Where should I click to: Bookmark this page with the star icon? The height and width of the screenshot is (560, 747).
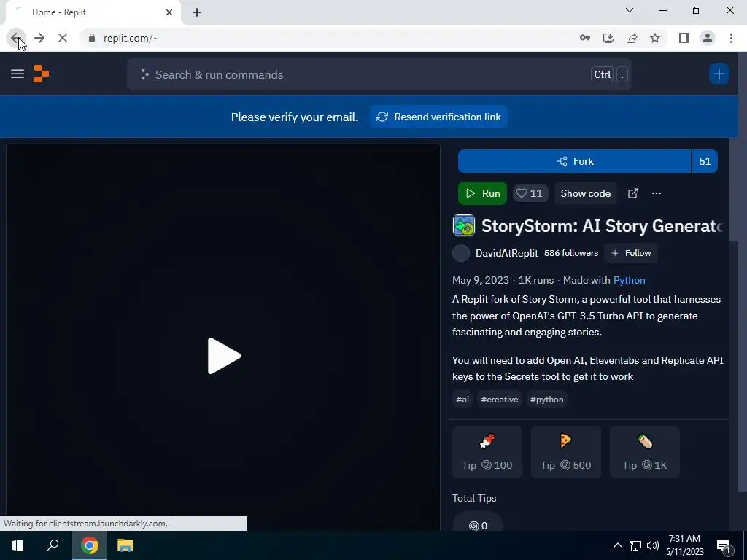(x=655, y=38)
